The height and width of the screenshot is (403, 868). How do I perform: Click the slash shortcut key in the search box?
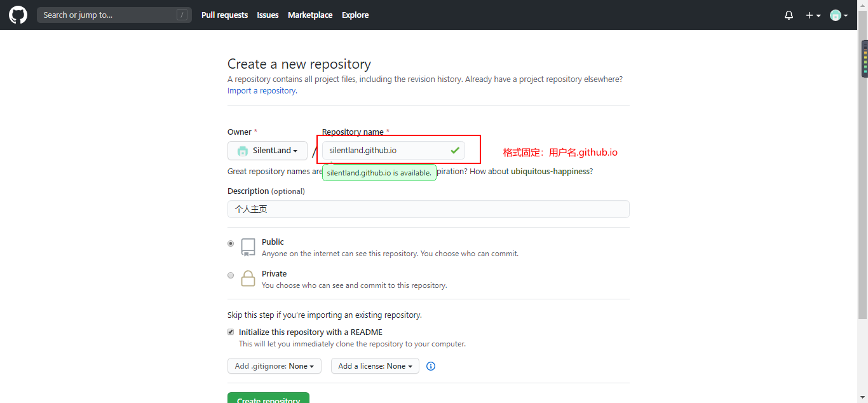(182, 15)
